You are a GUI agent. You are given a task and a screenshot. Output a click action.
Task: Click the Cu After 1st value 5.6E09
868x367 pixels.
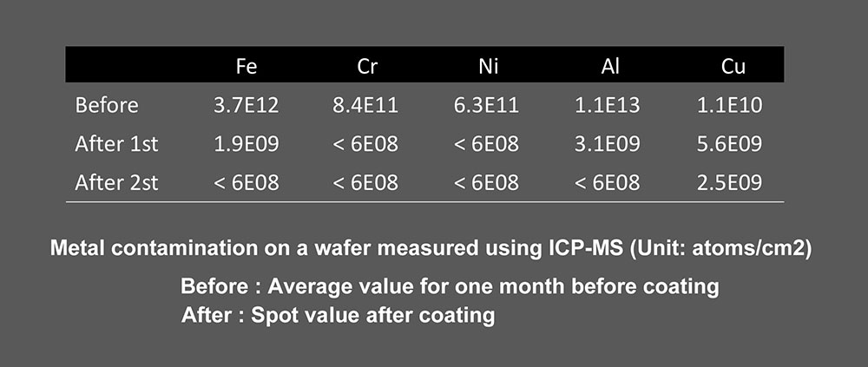[730, 144]
